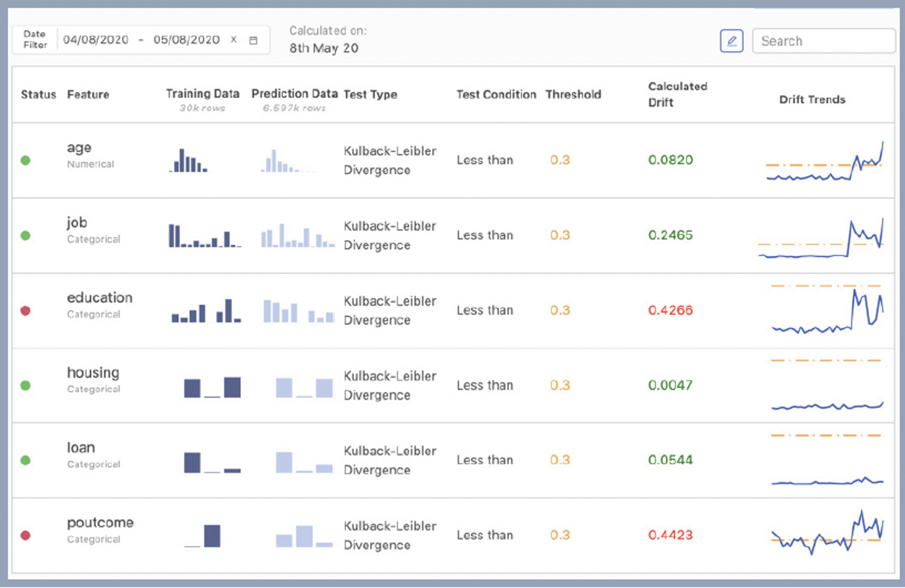Click the Search input field

[x=823, y=41]
